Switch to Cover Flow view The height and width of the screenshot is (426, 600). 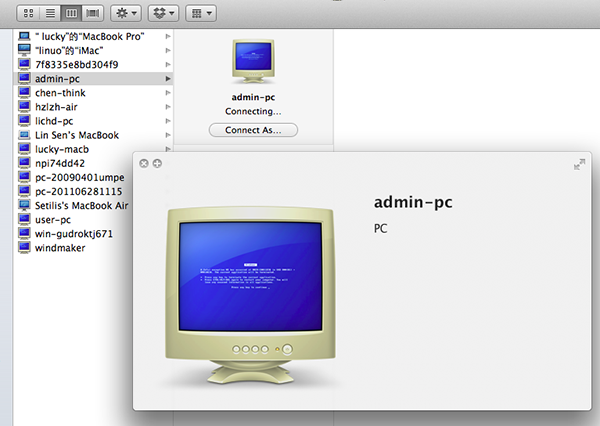pos(92,13)
